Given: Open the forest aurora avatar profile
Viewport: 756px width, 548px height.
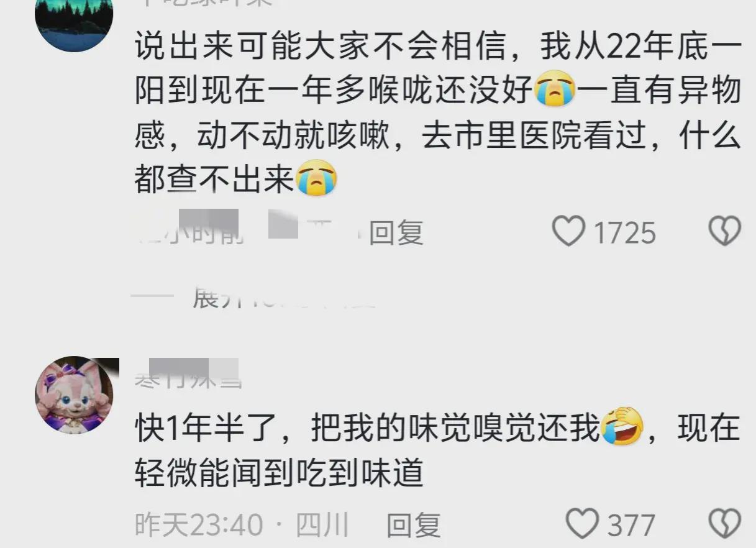Looking at the screenshot, I should [x=74, y=20].
